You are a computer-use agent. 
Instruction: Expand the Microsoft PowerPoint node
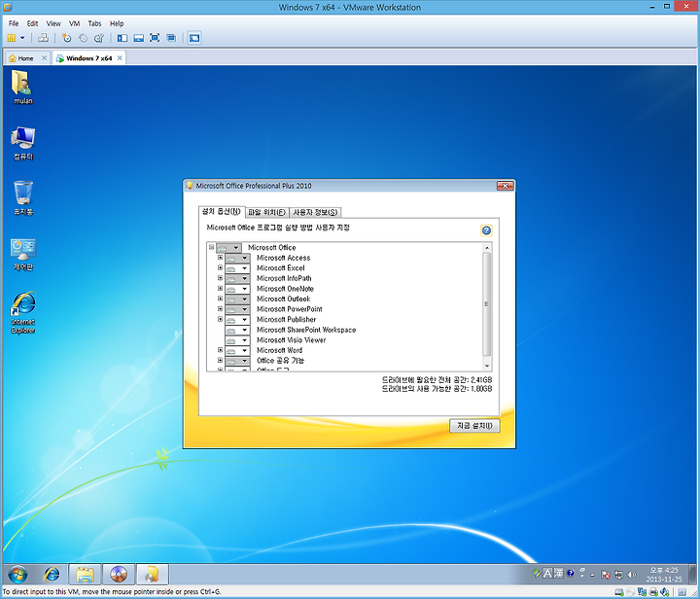click(x=220, y=309)
